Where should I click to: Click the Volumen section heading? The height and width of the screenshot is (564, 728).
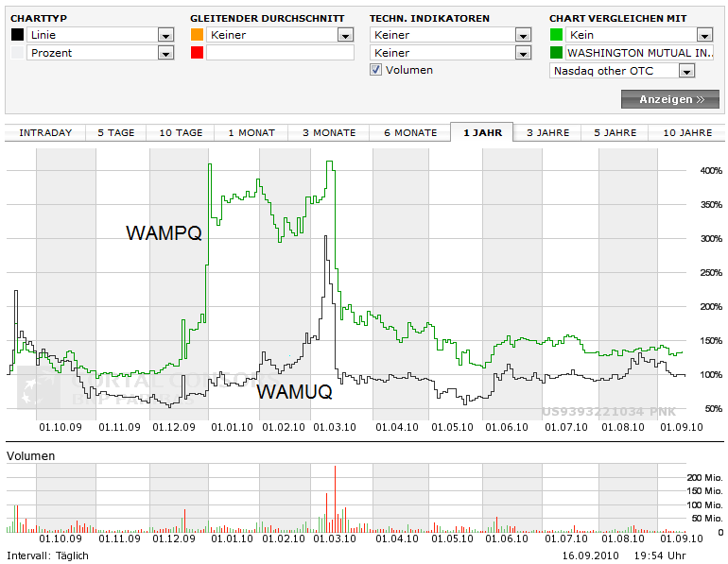pos(30,456)
